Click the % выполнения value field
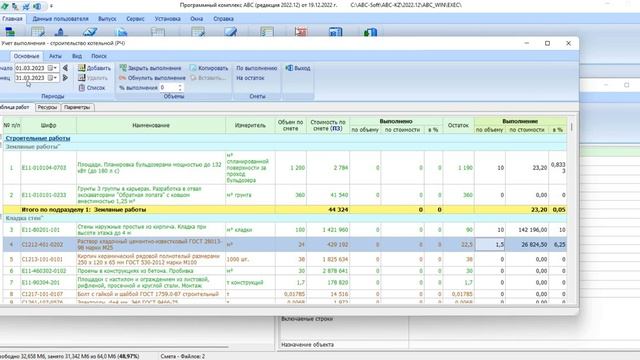The height and width of the screenshot is (360, 640). 168,87
